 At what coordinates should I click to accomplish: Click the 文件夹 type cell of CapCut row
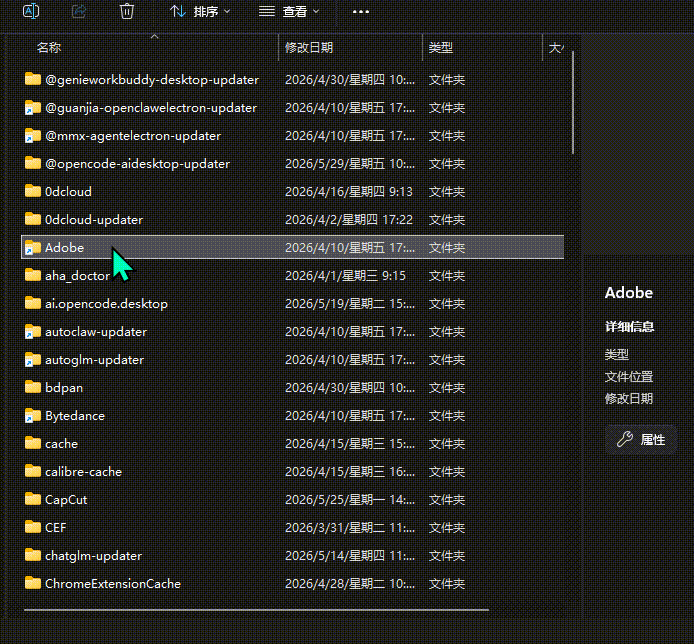click(x=447, y=500)
